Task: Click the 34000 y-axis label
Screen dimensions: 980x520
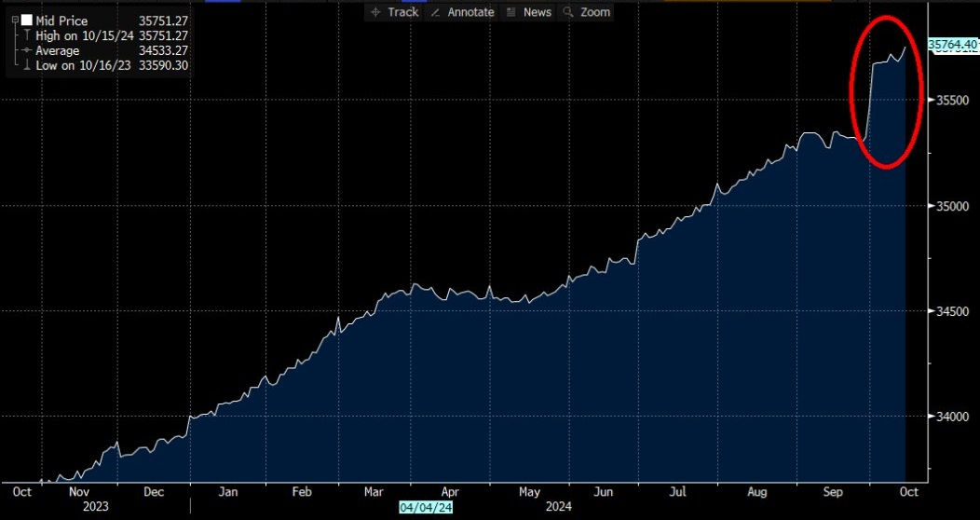Action: point(952,417)
